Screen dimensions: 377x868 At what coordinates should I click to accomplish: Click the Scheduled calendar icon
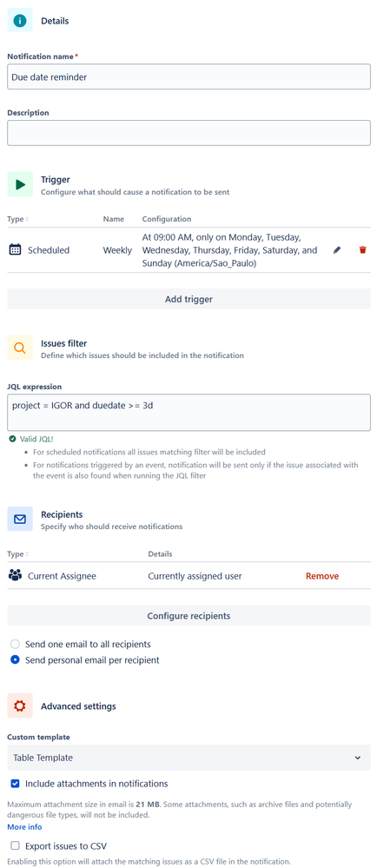tap(15, 250)
